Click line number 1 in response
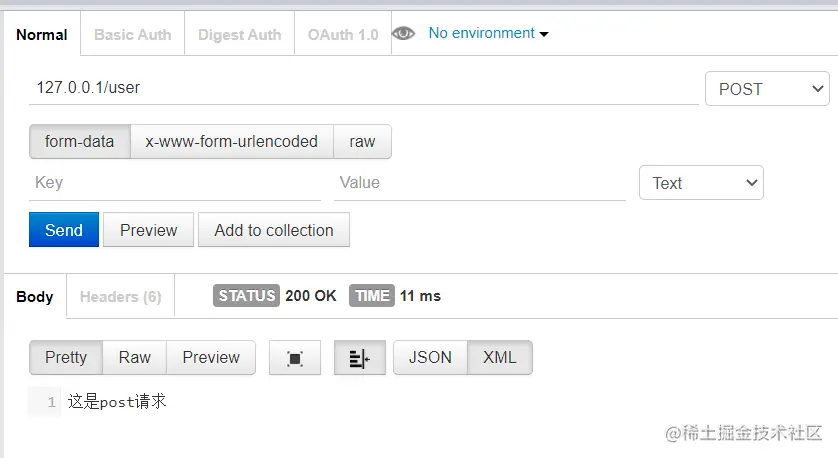Image resolution: width=838 pixels, height=458 pixels. (51, 402)
